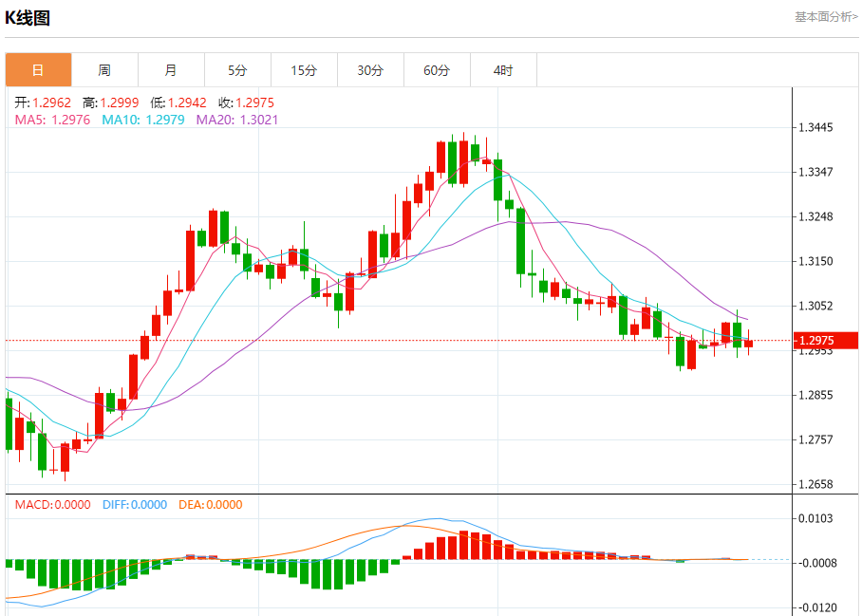
Task: Switch to the 周 weekly tab
Action: tap(104, 70)
